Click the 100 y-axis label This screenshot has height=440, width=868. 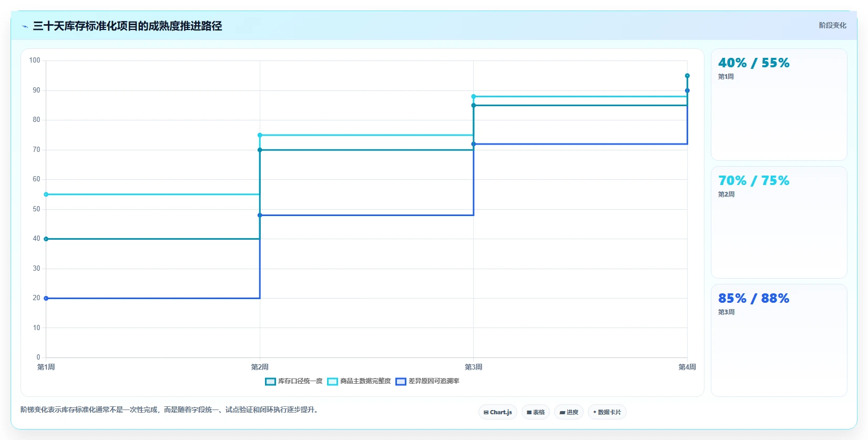pos(35,60)
